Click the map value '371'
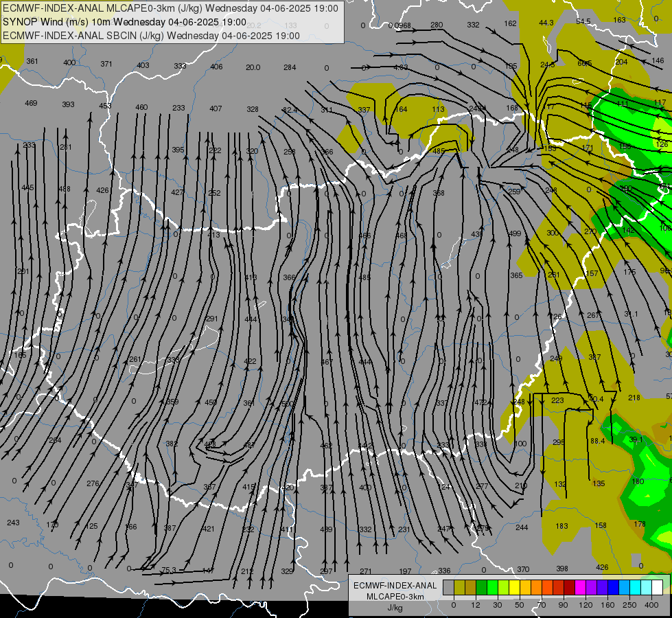Image resolution: width=672 pixels, height=618 pixels. point(106,64)
